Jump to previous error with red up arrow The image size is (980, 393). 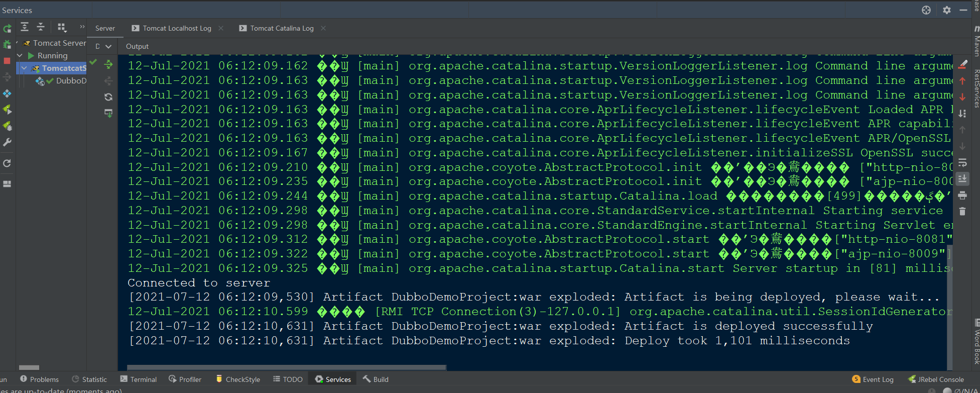pos(962,80)
